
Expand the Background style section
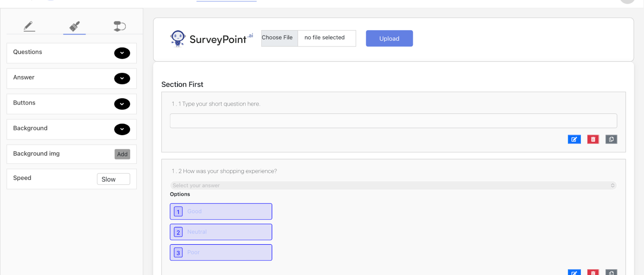click(122, 129)
